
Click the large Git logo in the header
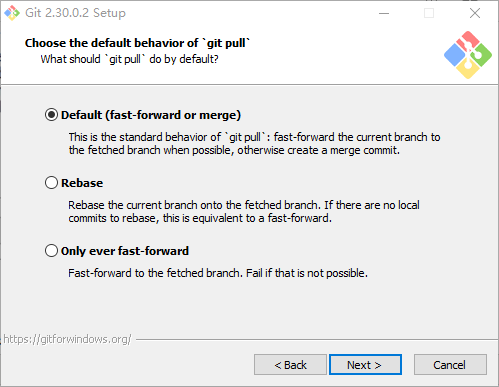point(468,55)
